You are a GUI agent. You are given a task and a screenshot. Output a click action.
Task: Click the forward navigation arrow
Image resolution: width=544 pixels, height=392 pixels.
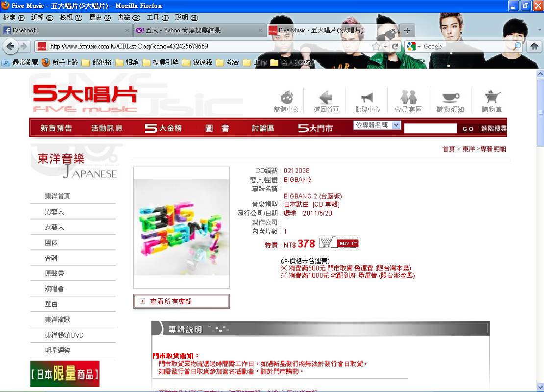point(24,46)
